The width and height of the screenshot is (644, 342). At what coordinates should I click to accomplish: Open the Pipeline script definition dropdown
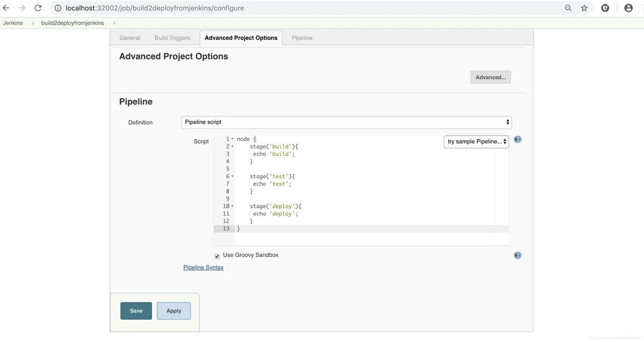click(346, 122)
